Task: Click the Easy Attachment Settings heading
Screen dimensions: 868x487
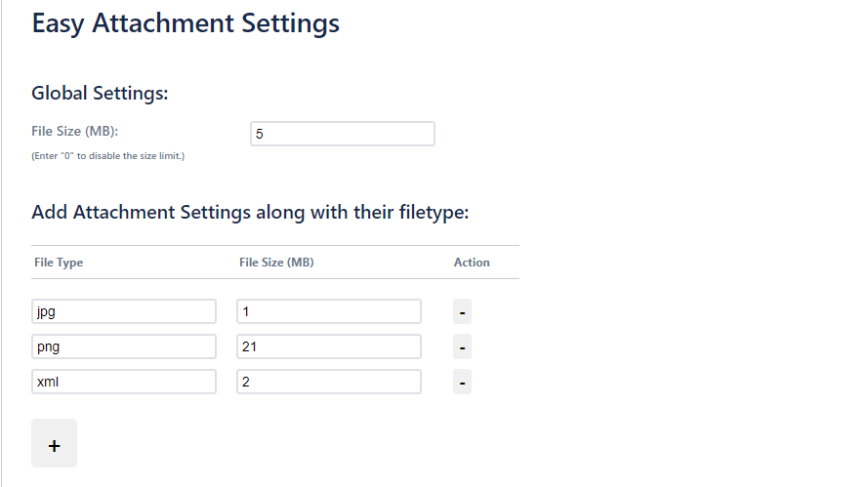Action: click(186, 23)
